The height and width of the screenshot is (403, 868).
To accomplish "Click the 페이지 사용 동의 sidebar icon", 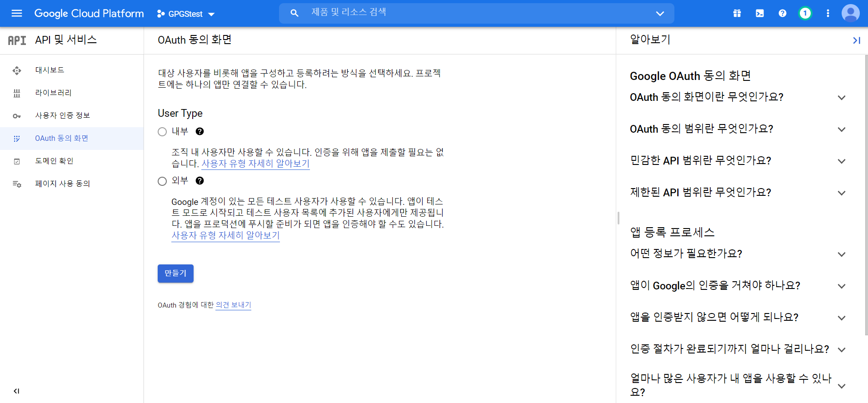I will coord(17,184).
